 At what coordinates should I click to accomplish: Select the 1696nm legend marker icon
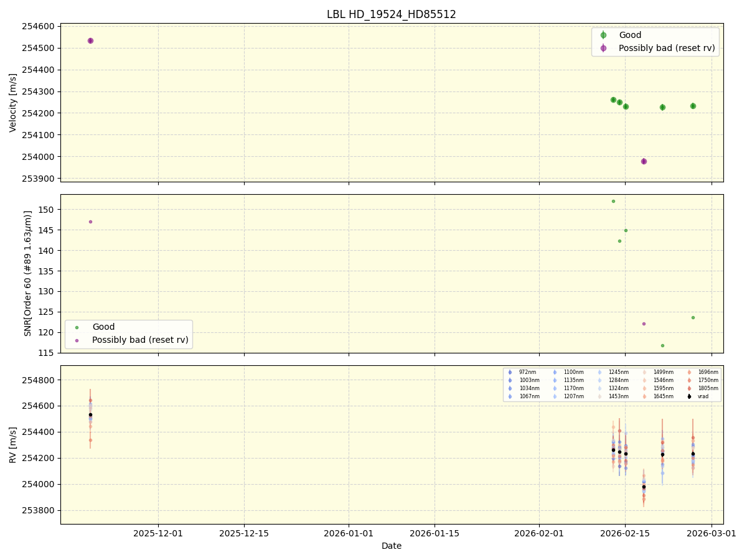click(x=688, y=372)
